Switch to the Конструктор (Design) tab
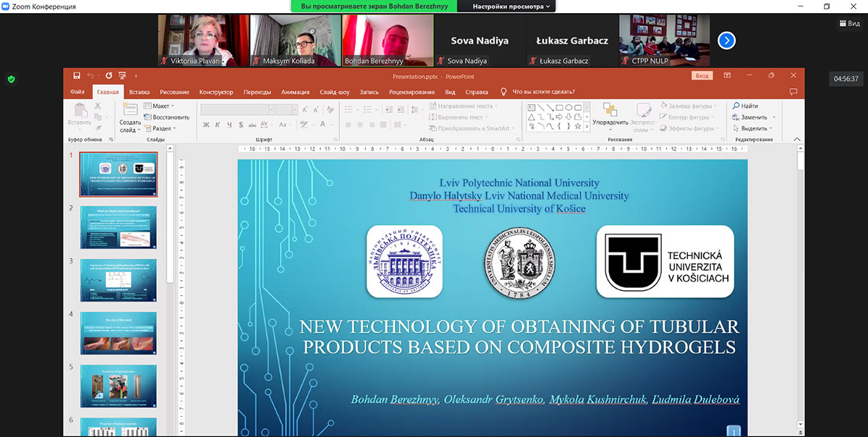This screenshot has height=437, width=868. tap(216, 92)
